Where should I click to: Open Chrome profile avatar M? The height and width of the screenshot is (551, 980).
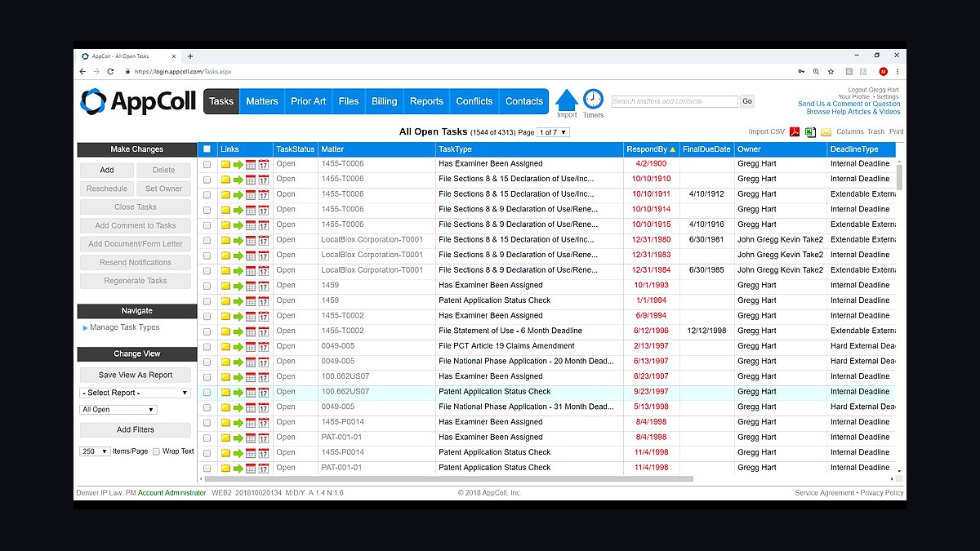tap(883, 72)
